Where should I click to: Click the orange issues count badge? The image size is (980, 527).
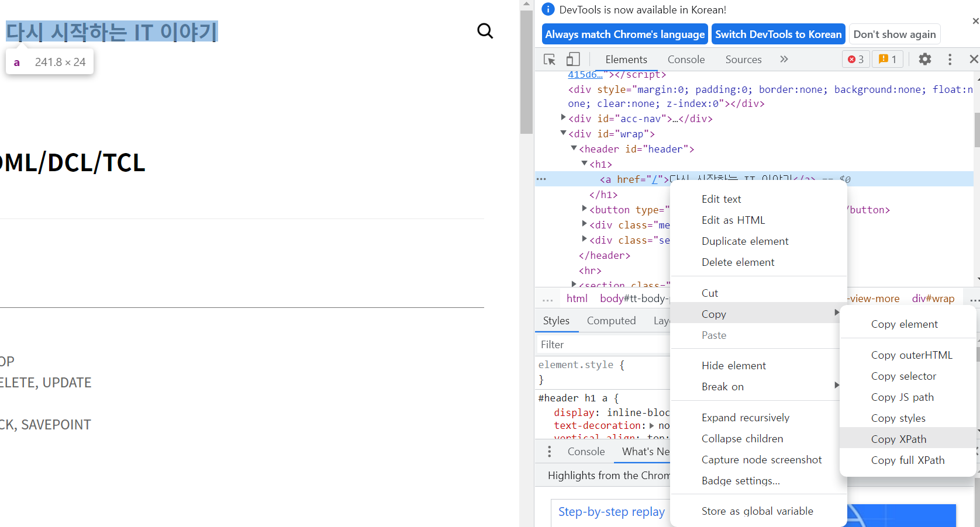point(888,59)
